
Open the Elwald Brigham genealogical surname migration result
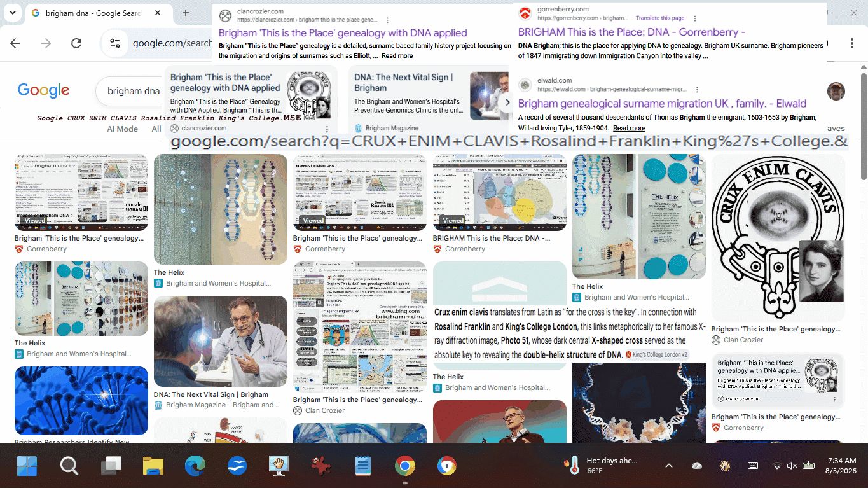[662, 104]
